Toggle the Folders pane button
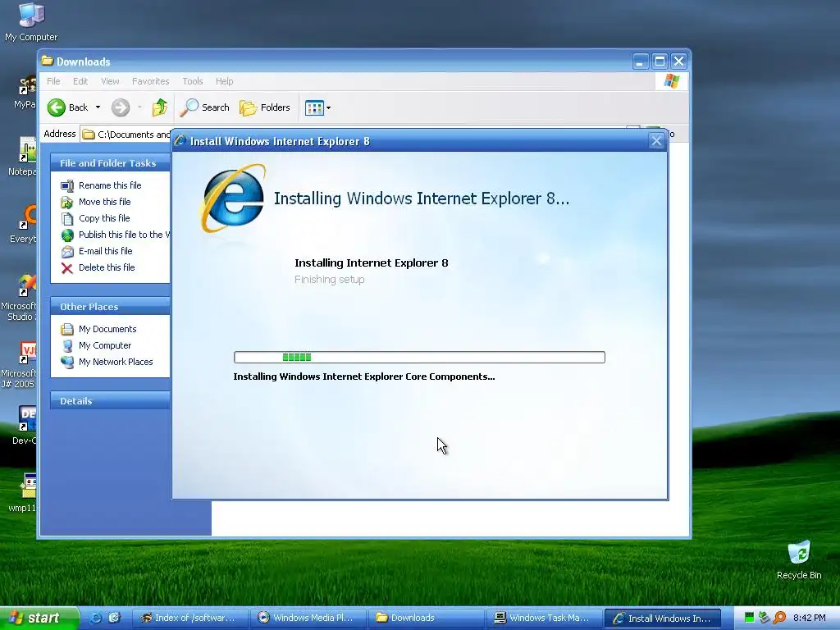Image resolution: width=840 pixels, height=630 pixels. tap(265, 107)
